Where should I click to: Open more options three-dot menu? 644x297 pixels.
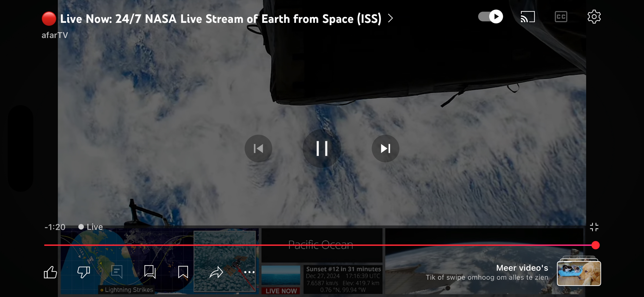tap(249, 272)
